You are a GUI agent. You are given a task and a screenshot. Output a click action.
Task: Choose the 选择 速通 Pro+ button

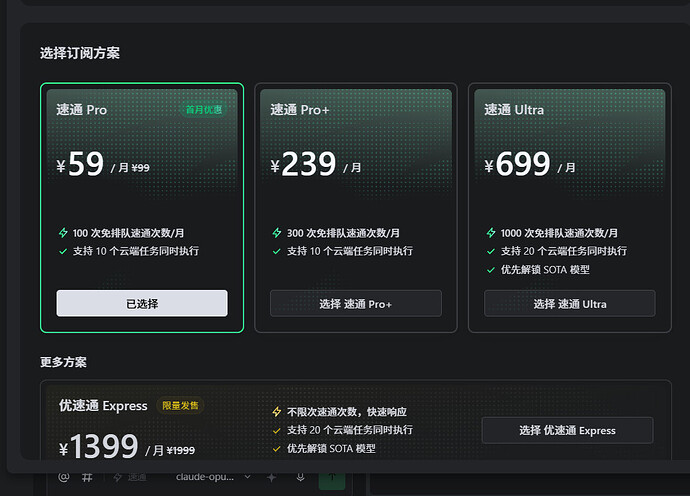pyautogui.click(x=356, y=303)
